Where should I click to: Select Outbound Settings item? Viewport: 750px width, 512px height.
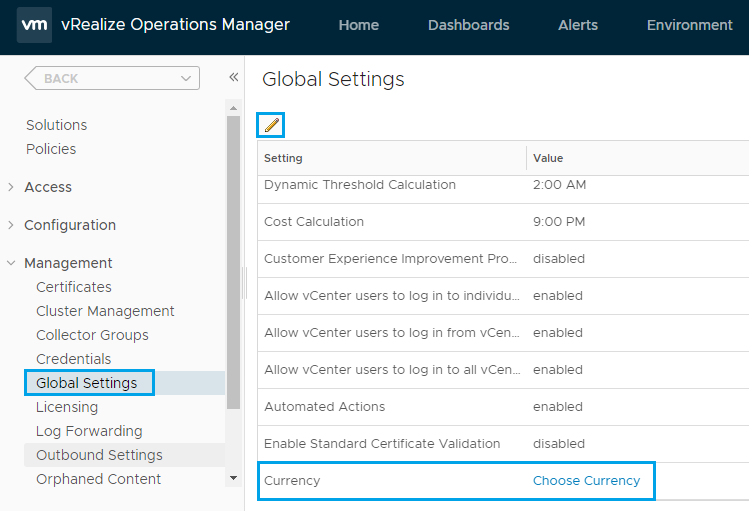[x=99, y=455]
